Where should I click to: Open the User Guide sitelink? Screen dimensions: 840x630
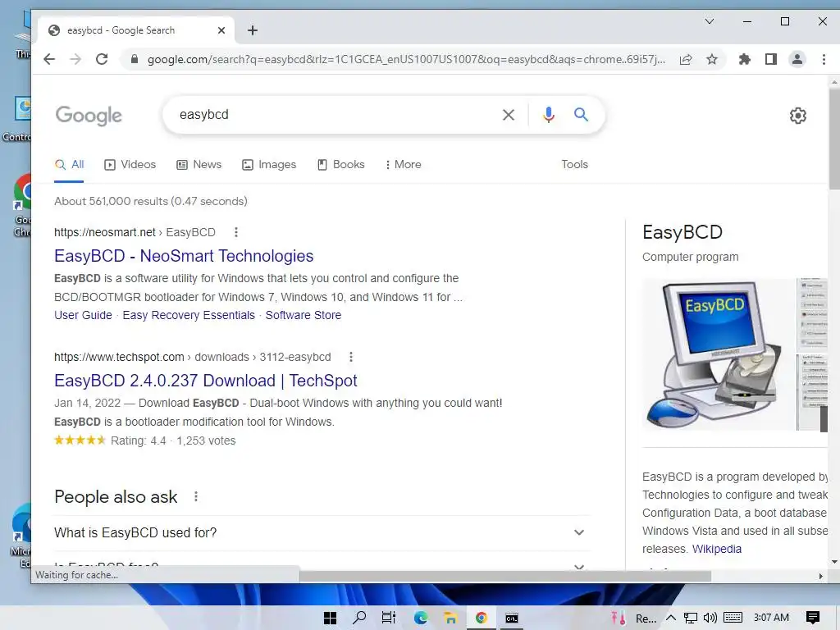click(x=83, y=315)
